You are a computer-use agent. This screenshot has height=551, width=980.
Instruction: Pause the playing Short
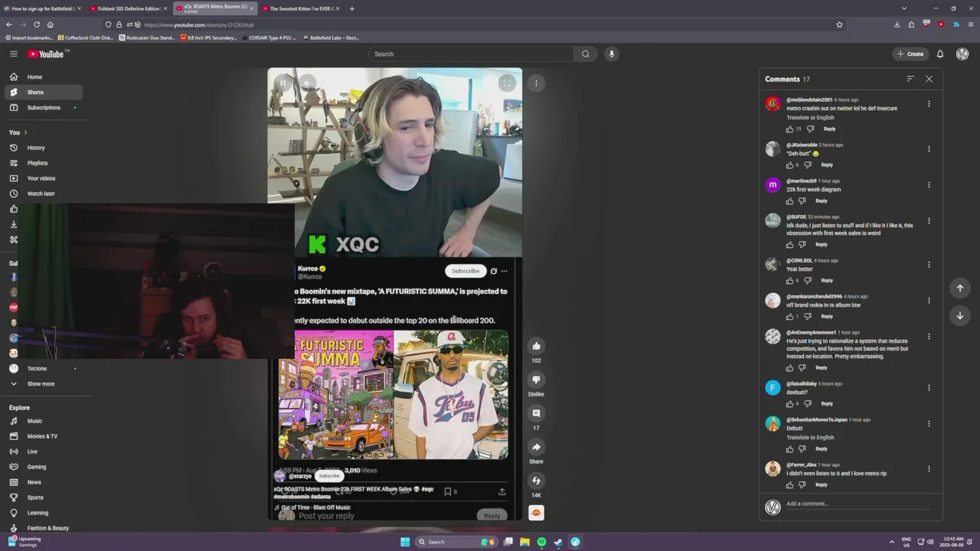[283, 83]
